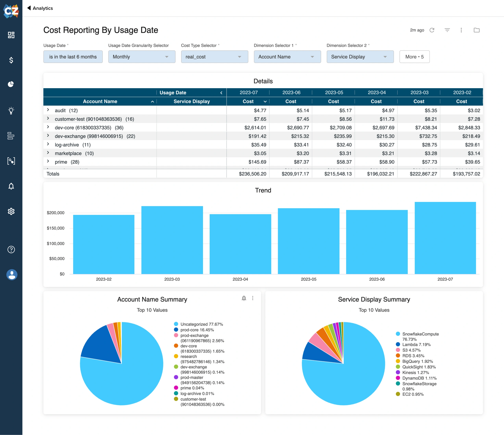
Task: Toggle SnowflakeCompute legend swatch
Action: point(398,334)
